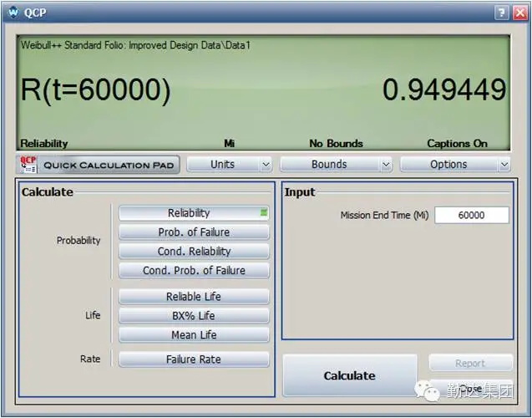Expand the Options dropdown arrow
The width and height of the screenshot is (532, 418).
(504, 165)
